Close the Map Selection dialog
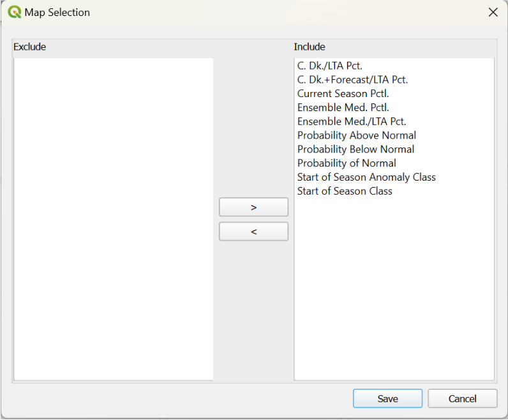This screenshot has height=420, width=508. pos(493,12)
